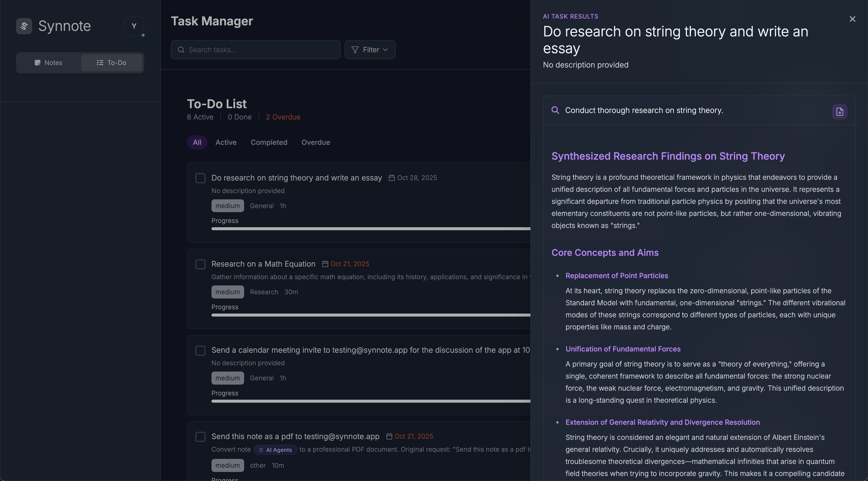This screenshot has width=868, height=481.
Task: Filter the list by Completed
Action: click(x=268, y=143)
